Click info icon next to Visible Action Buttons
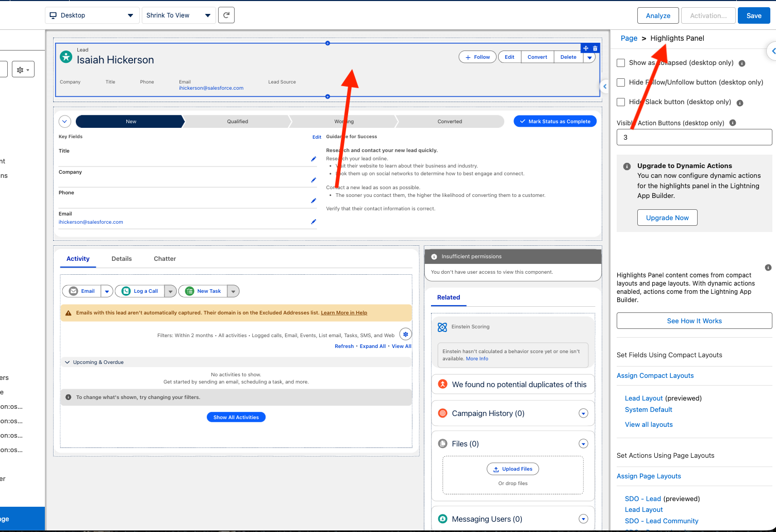The height and width of the screenshot is (532, 776). pyautogui.click(x=733, y=123)
